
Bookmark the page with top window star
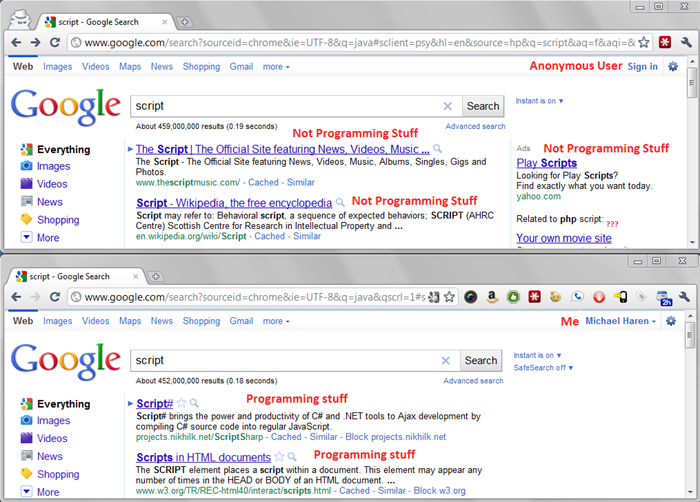644,42
